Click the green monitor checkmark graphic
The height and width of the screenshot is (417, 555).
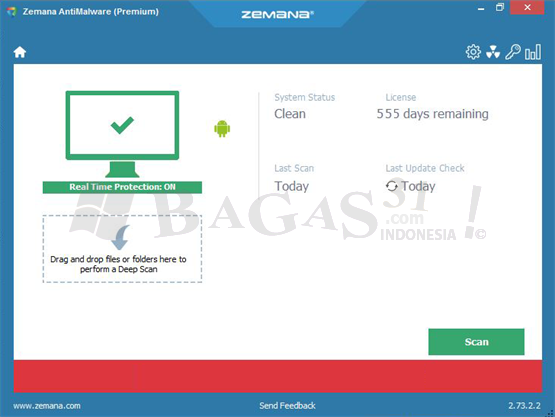[122, 134]
